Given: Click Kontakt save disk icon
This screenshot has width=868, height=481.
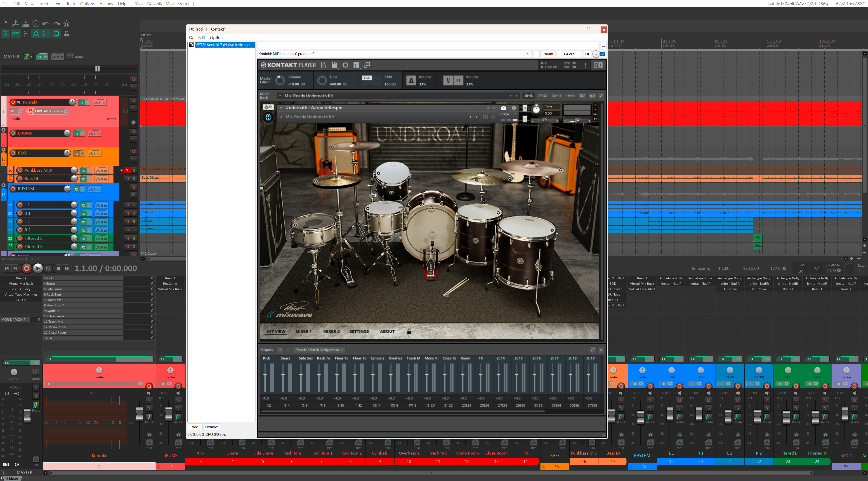Looking at the screenshot, I should coord(334,65).
